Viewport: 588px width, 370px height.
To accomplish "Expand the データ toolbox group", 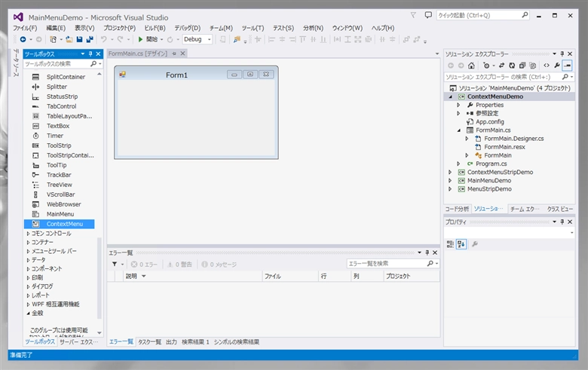I will click(x=28, y=260).
